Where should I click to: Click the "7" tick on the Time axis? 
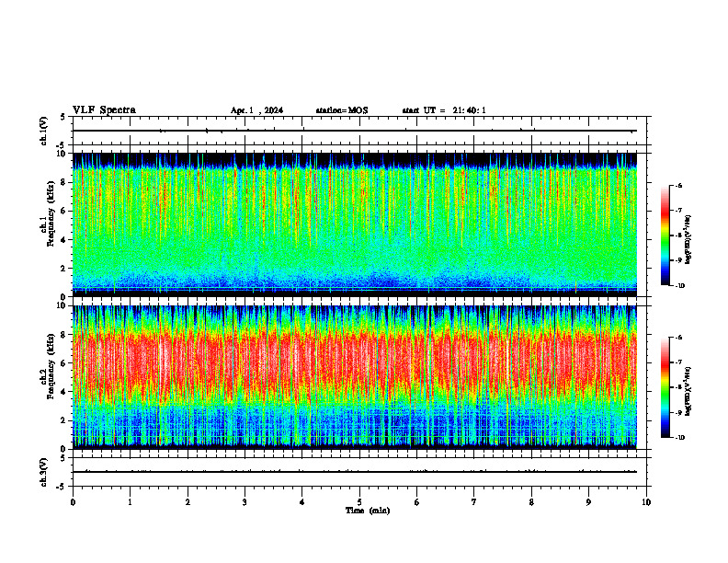tap(474, 502)
